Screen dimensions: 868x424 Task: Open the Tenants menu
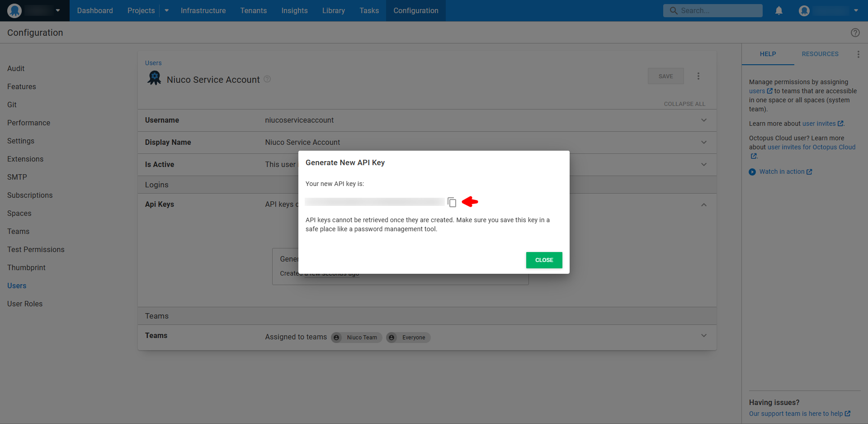(254, 10)
